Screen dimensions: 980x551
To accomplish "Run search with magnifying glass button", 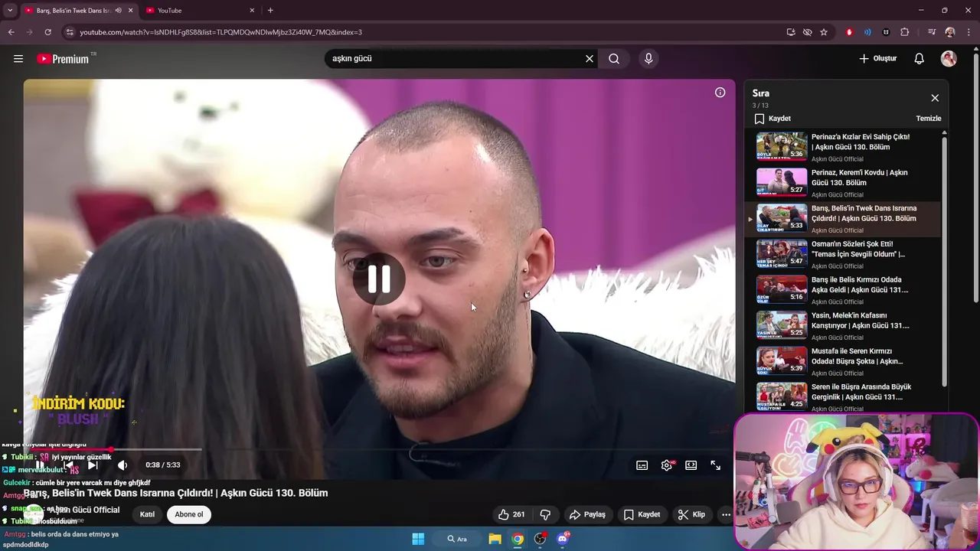I will tap(614, 59).
